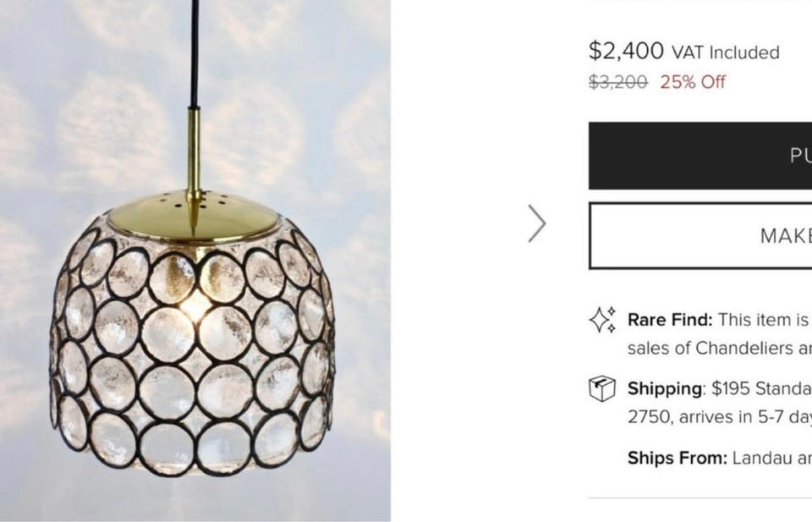Click the $2,400 price
Image resolution: width=812 pixels, height=522 pixels.
pyautogui.click(x=626, y=51)
